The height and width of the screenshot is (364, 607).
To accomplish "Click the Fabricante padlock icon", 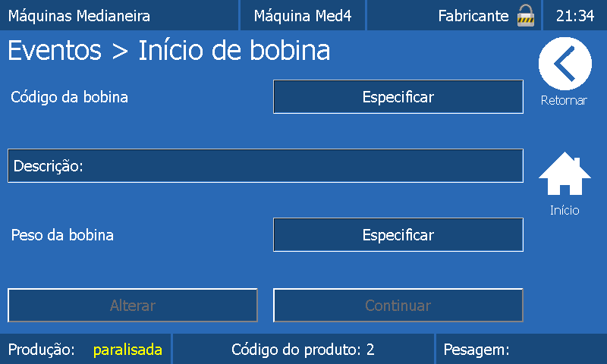I will (x=525, y=15).
